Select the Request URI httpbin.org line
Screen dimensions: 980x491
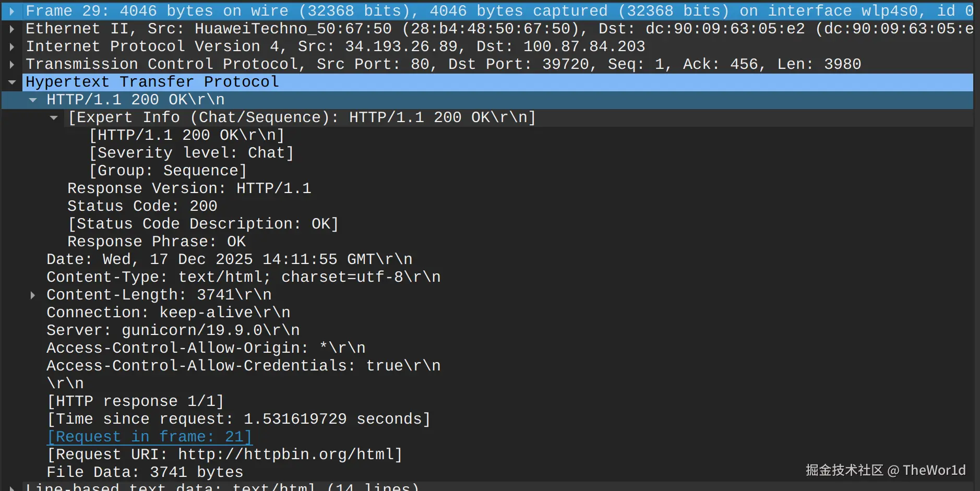coord(224,454)
